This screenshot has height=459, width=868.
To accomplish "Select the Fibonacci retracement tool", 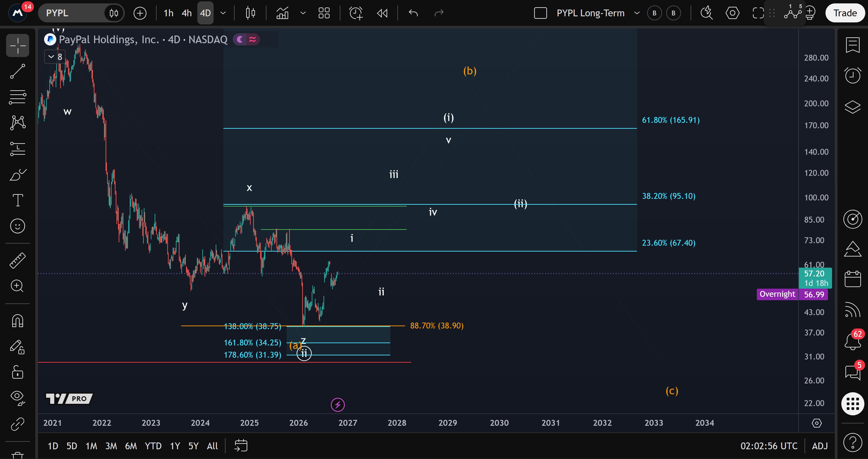I will tap(18, 97).
